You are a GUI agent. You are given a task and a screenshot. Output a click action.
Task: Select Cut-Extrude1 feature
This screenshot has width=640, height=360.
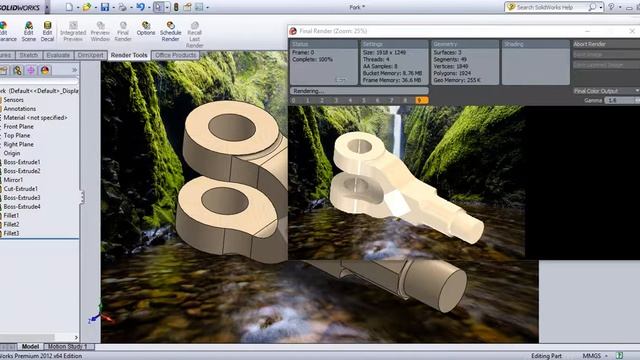(x=21, y=189)
